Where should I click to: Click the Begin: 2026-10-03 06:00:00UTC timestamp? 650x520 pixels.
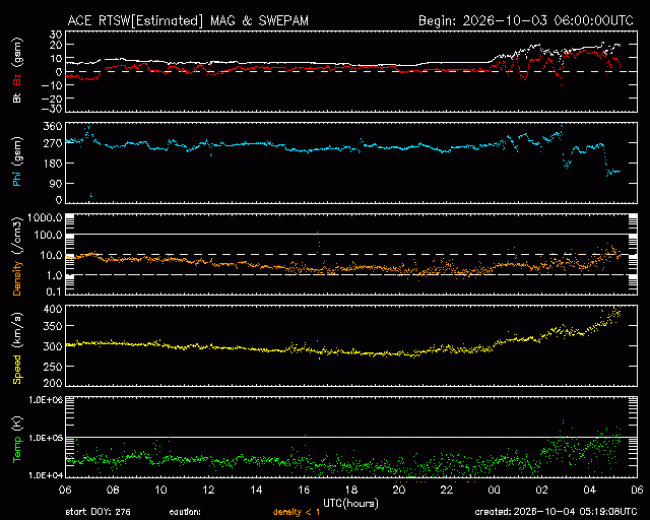(526, 21)
